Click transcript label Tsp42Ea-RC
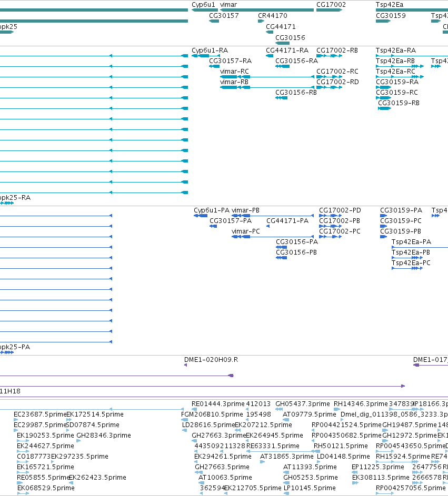Image resolution: width=448 pixels, height=496 pixels. click(395, 72)
